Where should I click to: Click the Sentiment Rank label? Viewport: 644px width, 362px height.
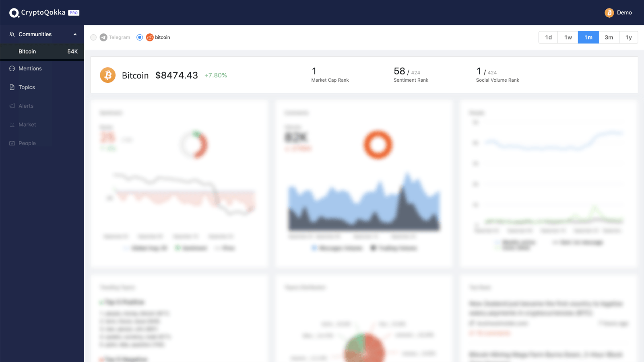click(x=411, y=80)
